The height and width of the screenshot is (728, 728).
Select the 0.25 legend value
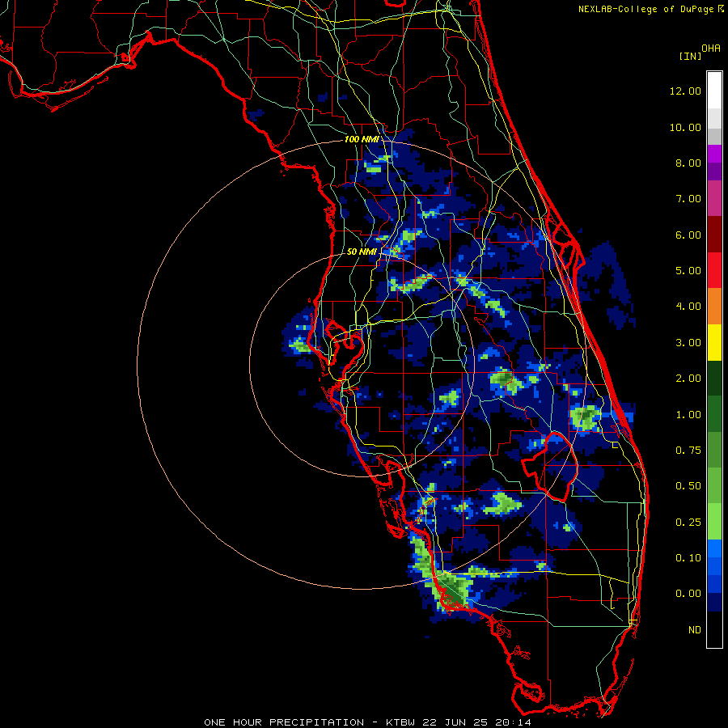(x=688, y=523)
